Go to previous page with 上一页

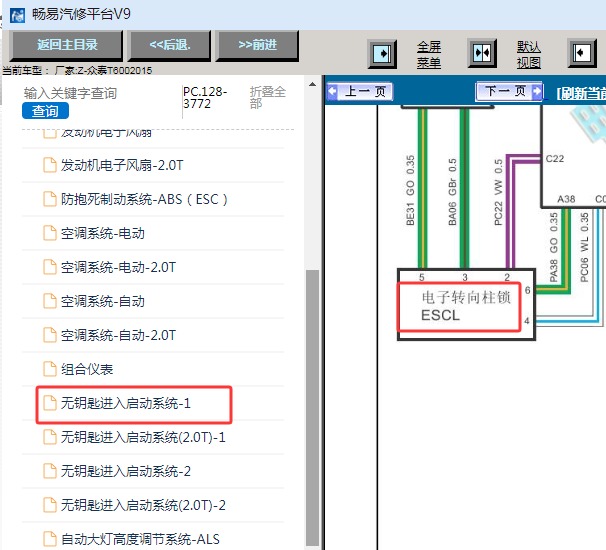coord(360,92)
